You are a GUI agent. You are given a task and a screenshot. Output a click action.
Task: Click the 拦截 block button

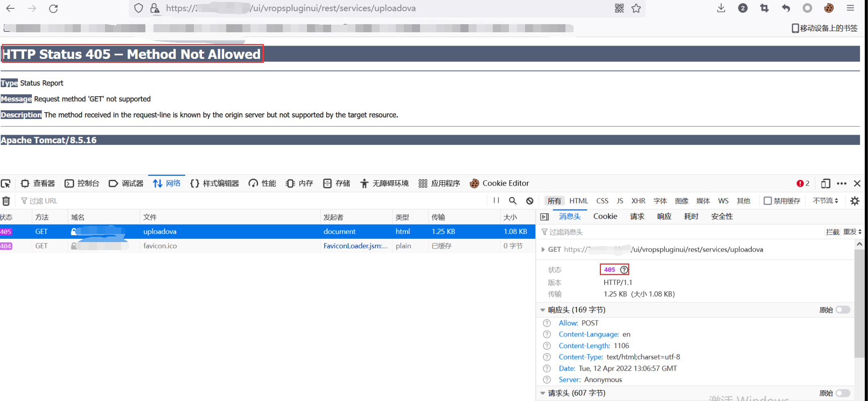[x=832, y=232]
